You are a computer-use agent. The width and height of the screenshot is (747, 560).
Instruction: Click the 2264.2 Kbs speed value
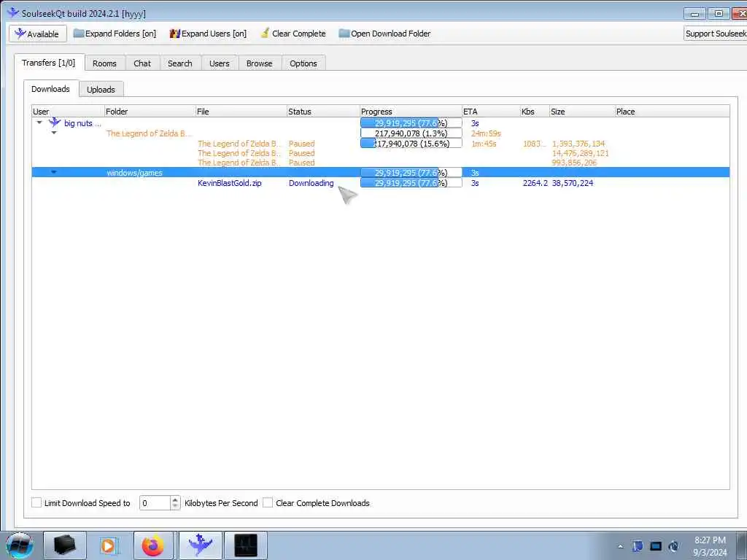[535, 183]
